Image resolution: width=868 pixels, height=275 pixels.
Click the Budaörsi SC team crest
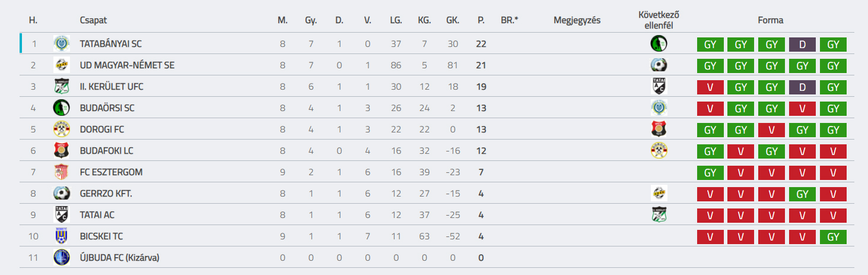point(61,108)
